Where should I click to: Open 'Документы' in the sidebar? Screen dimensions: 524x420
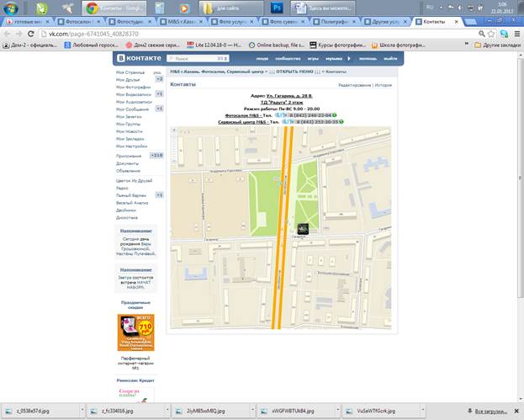(127, 163)
